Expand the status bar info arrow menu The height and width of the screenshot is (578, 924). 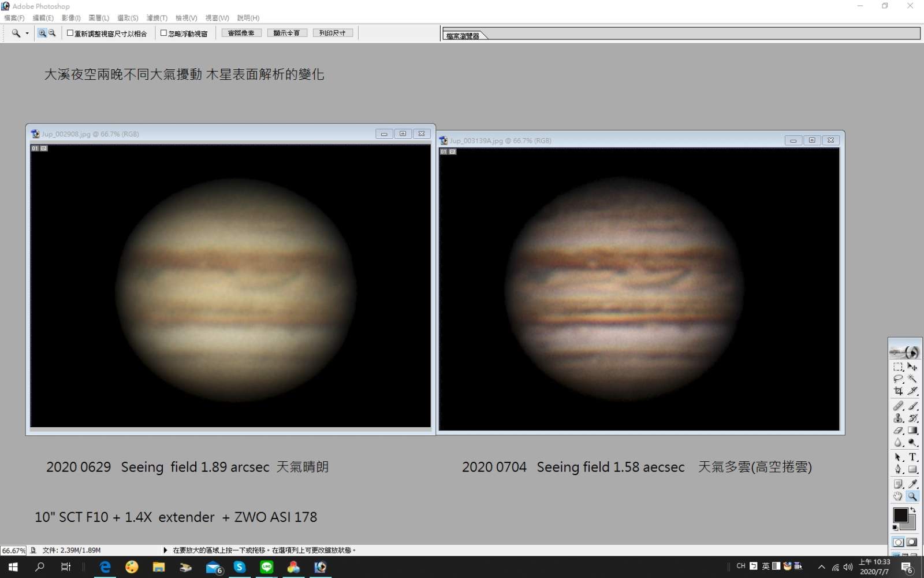pos(165,550)
